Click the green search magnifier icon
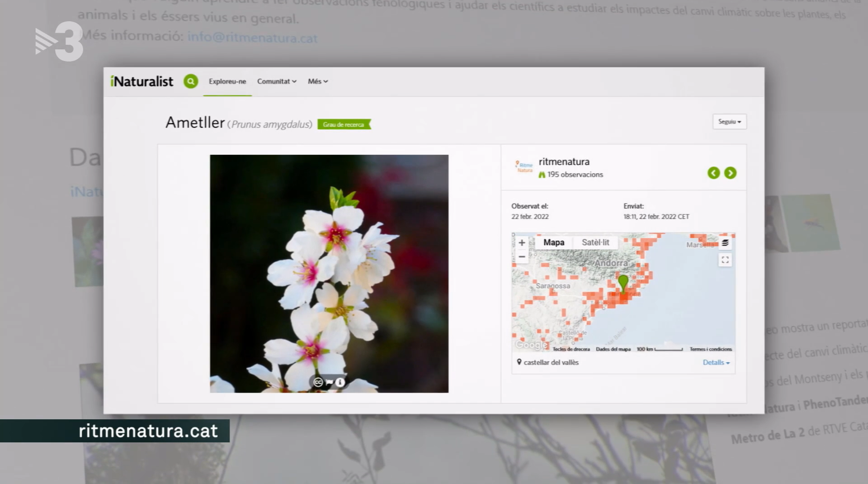The width and height of the screenshot is (868, 484). pos(191,81)
